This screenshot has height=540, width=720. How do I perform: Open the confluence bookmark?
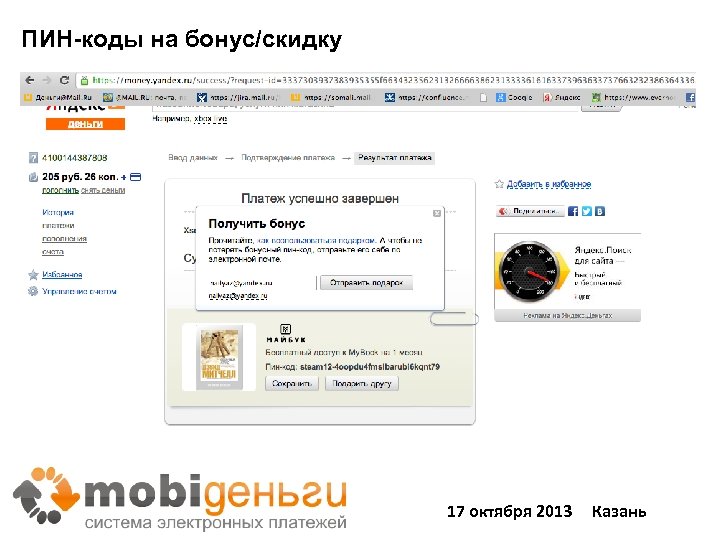pyautogui.click(x=425, y=97)
